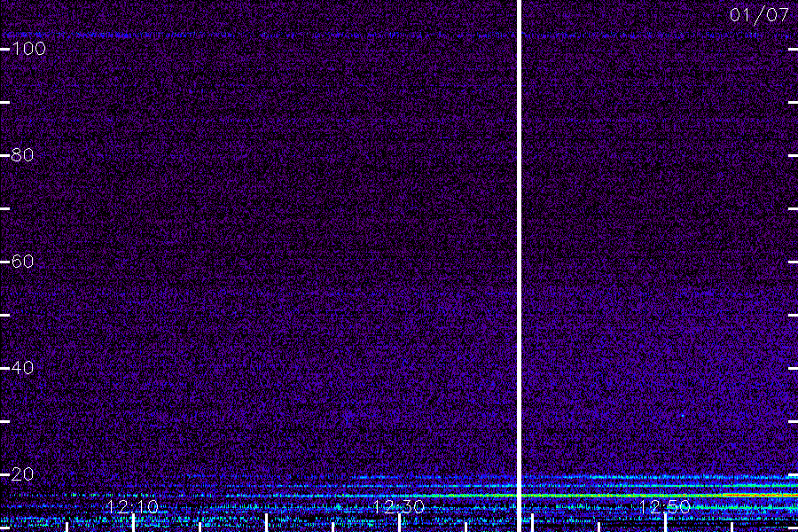Click the 80 frequency axis label
The height and width of the screenshot is (532, 798).
pos(22,155)
